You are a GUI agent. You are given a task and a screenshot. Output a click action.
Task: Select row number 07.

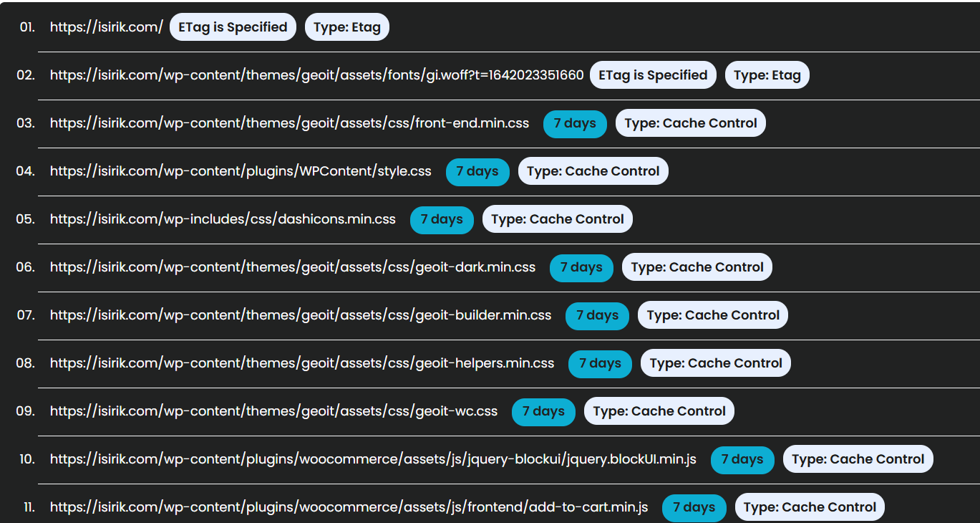[x=26, y=315]
